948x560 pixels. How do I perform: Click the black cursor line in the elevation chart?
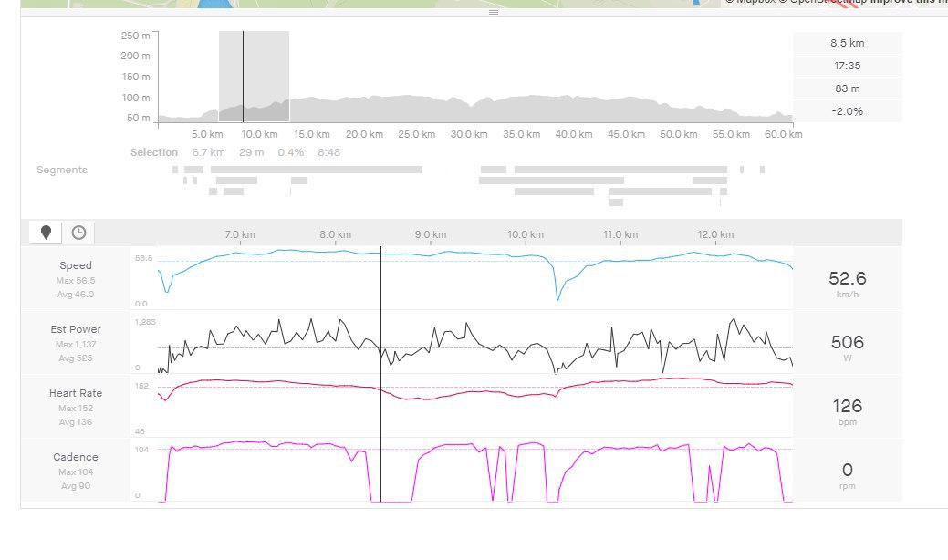pos(243,77)
